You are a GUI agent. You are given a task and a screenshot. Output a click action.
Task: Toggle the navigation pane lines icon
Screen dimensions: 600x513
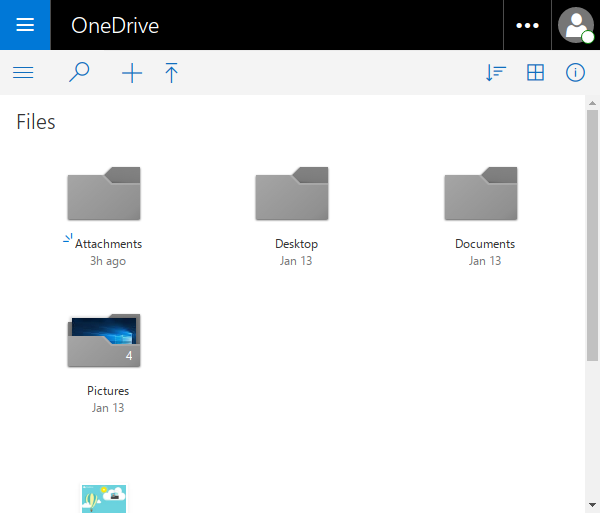click(x=23, y=72)
